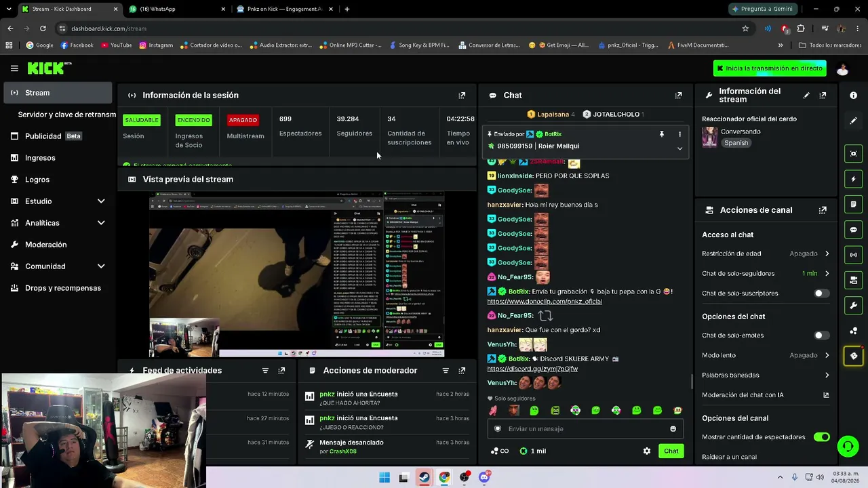Toggle Chat de solo-suscriptores switch
Screen dimensions: 868x488
(821, 293)
